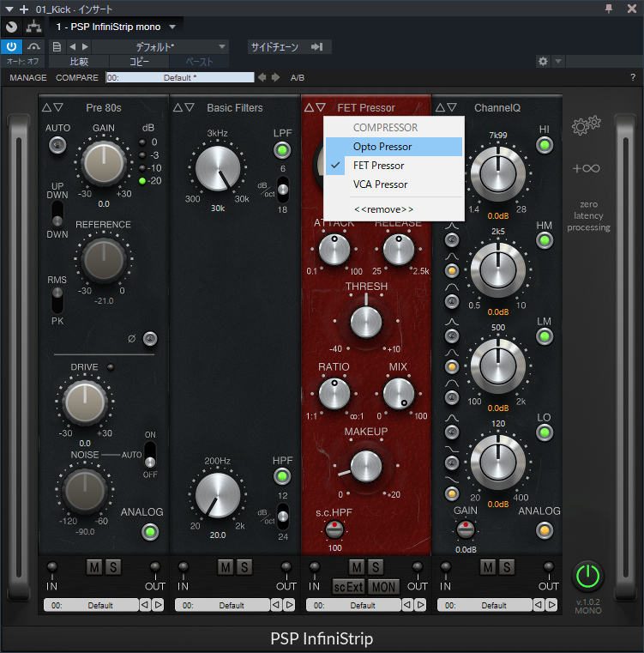Expand the window menu triangle beside 01_Kick
The image size is (644, 653).
(9, 9)
